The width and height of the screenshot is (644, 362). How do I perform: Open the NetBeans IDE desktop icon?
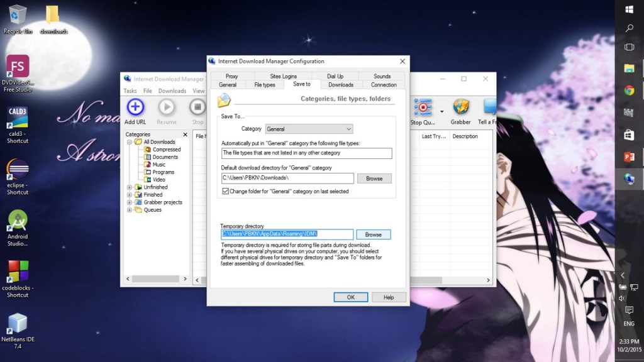click(x=18, y=324)
